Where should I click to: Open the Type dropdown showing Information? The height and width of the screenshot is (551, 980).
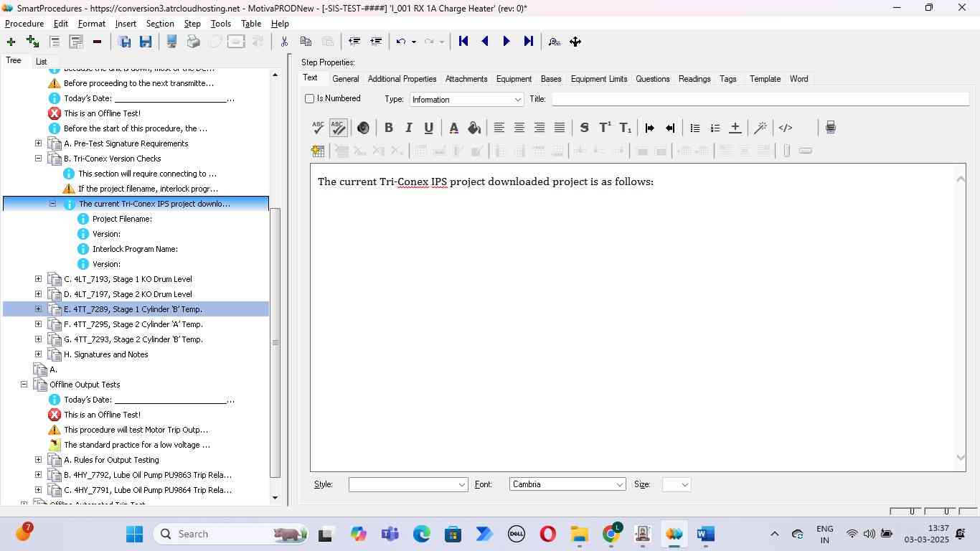[466, 99]
